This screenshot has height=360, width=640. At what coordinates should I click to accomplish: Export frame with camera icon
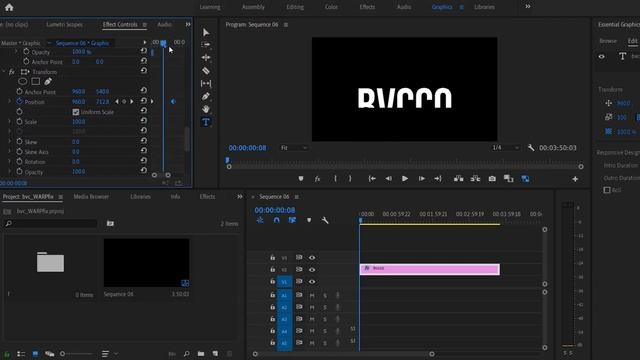tap(492, 179)
